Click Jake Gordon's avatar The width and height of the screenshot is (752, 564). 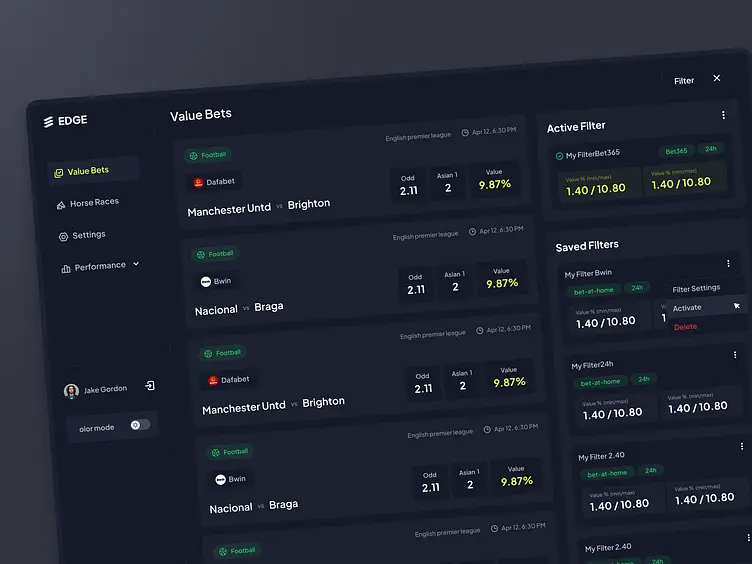click(x=71, y=391)
